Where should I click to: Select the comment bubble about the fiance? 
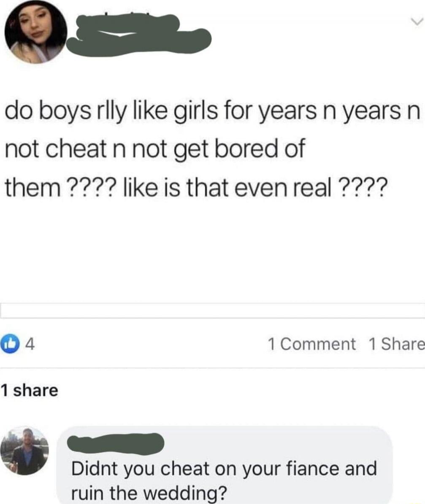click(x=225, y=466)
